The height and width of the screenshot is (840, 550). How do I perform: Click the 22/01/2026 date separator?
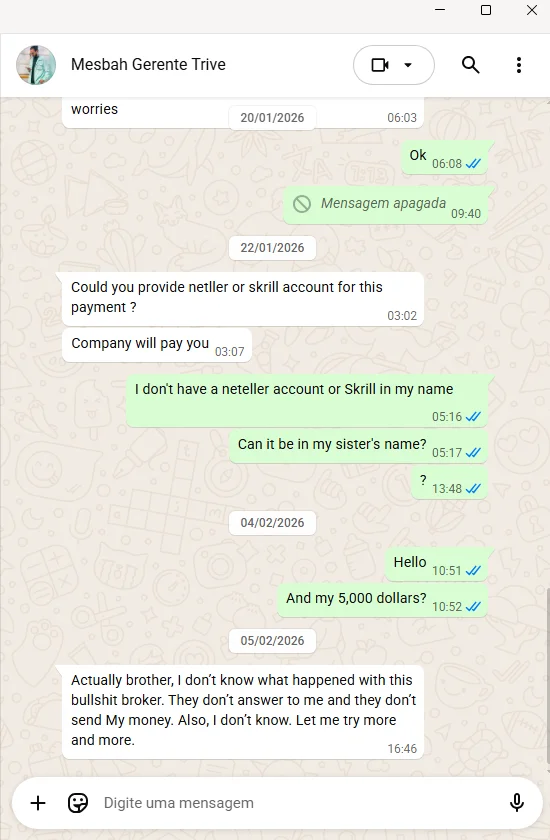(272, 248)
